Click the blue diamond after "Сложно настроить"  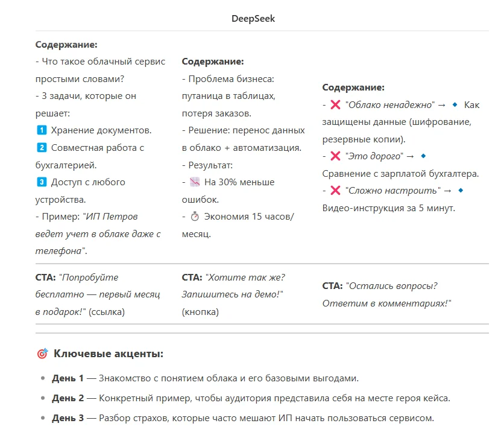(x=461, y=191)
